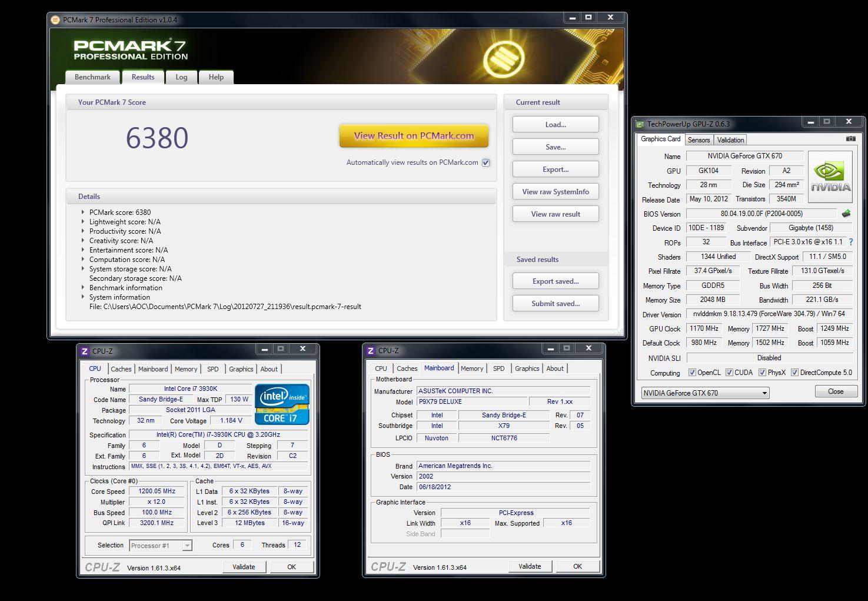Expand the Entertainment score row
Screen dimensions: 868x601
[82, 250]
